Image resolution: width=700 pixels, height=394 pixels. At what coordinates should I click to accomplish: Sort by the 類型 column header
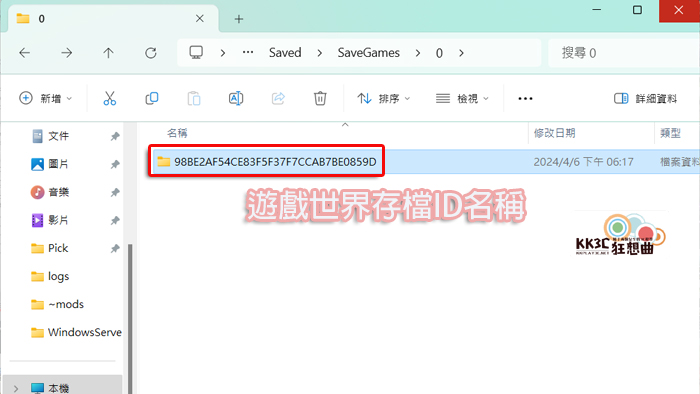coord(670,133)
